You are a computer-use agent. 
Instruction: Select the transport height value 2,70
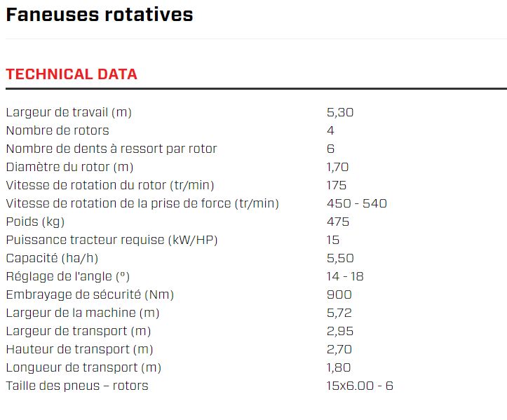coord(339,349)
